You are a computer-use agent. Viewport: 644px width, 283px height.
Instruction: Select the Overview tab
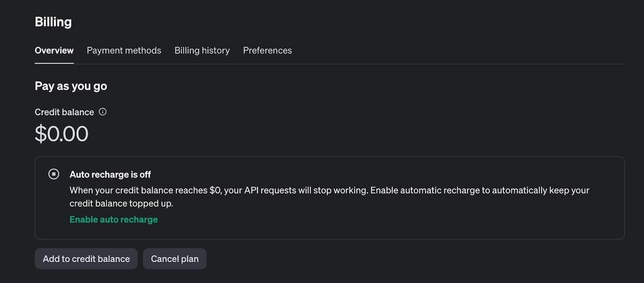click(54, 50)
